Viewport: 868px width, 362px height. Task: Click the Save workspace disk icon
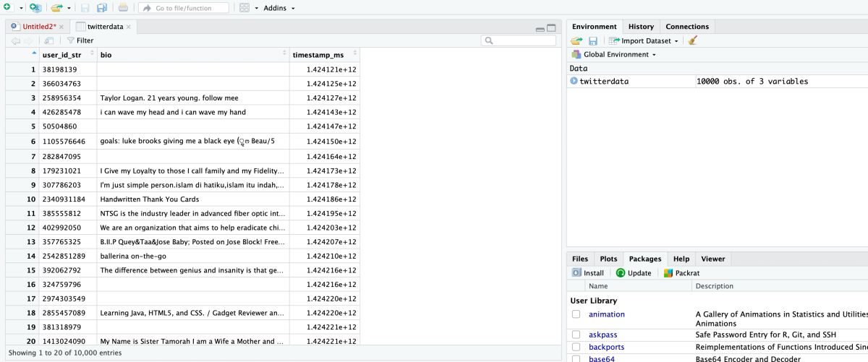point(593,41)
